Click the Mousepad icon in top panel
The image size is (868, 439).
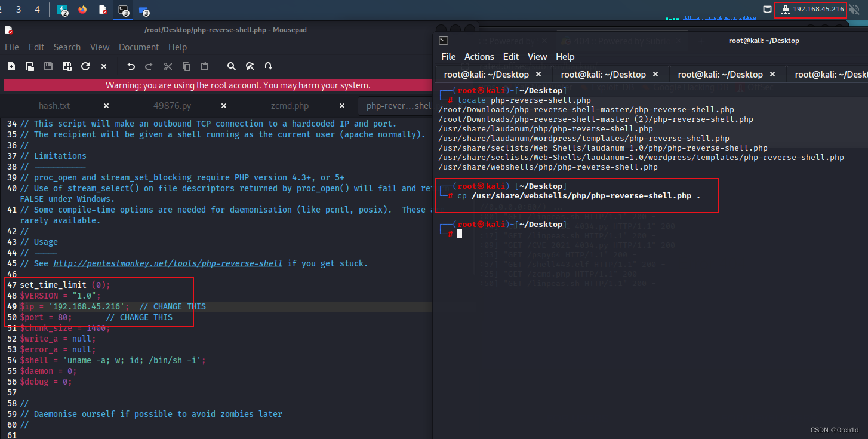pos(103,10)
